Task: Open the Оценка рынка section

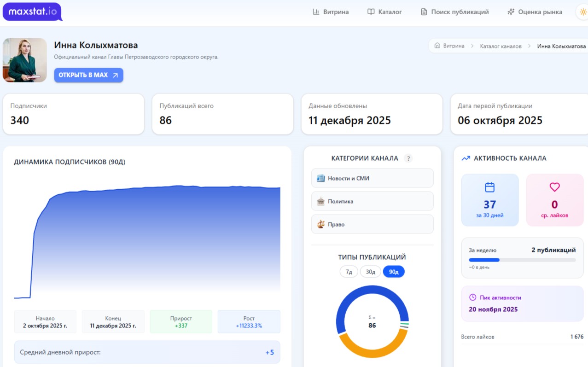Action: coord(535,12)
